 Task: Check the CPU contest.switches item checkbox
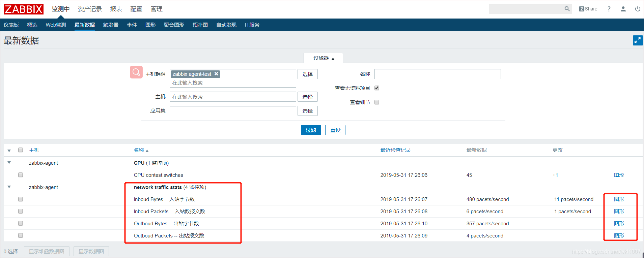point(21,175)
